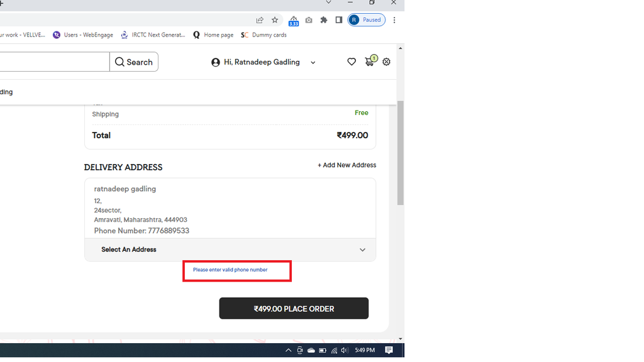The image size is (644, 362).
Task: Click the share page icon in the address bar
Action: point(260,19)
